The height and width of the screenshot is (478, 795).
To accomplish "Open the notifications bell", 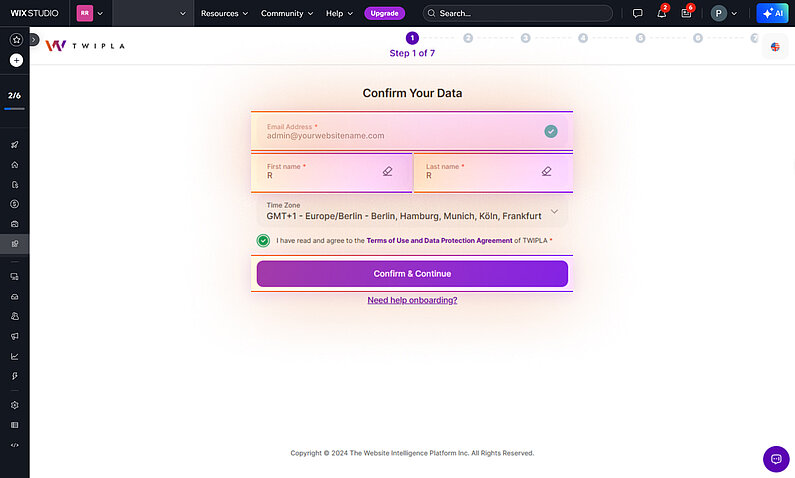I will (661, 14).
